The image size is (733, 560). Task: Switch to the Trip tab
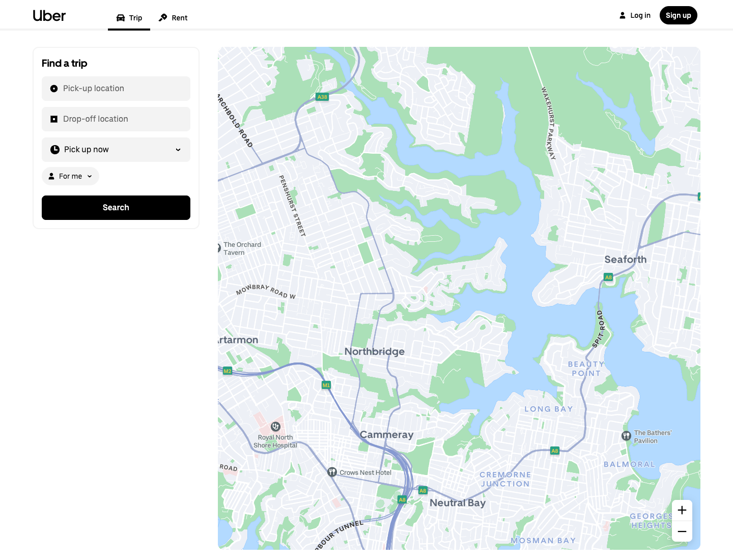(129, 18)
